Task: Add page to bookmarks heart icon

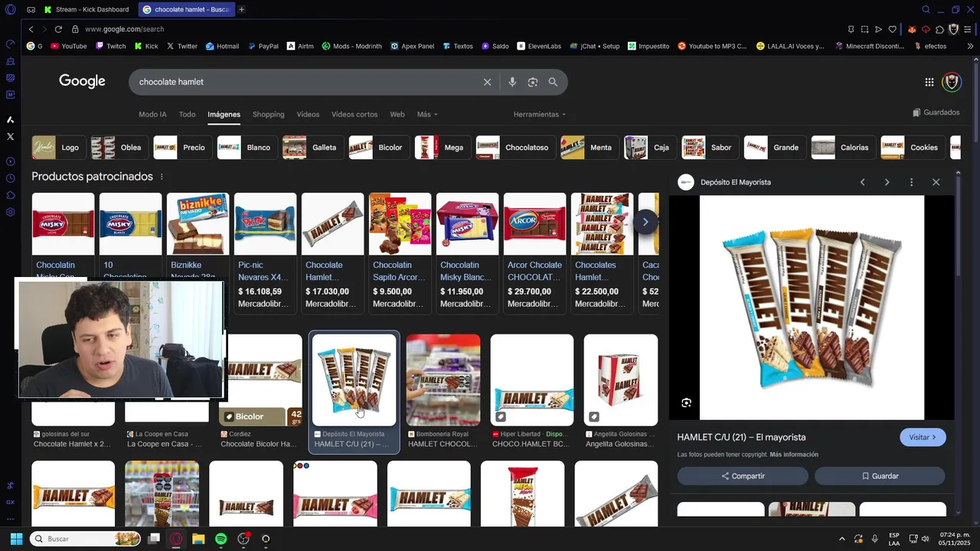Action: pos(892,29)
